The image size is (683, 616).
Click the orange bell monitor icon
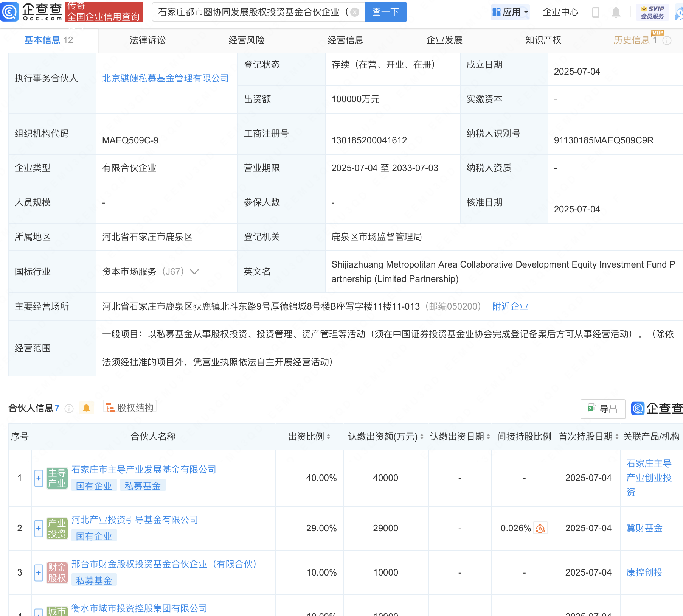[x=86, y=408]
